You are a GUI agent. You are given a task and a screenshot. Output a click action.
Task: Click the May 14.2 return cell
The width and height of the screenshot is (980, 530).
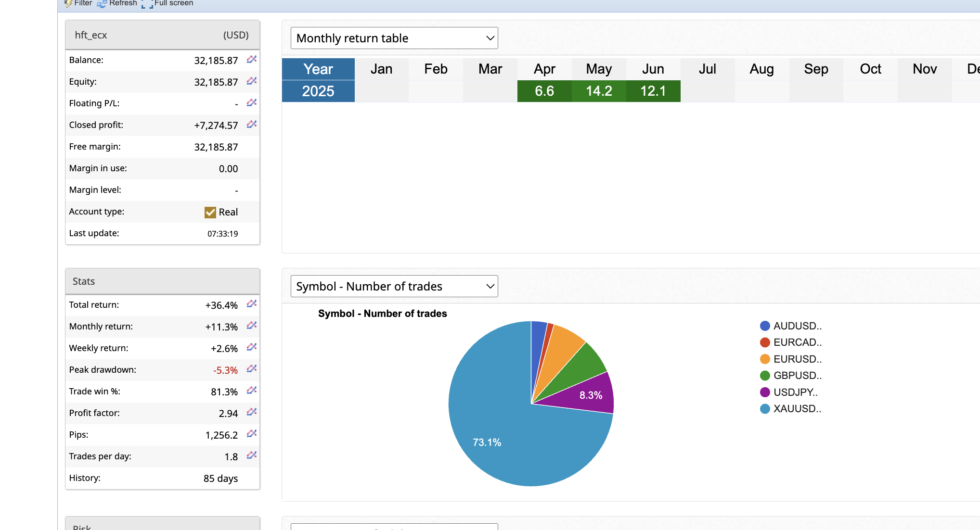599,91
